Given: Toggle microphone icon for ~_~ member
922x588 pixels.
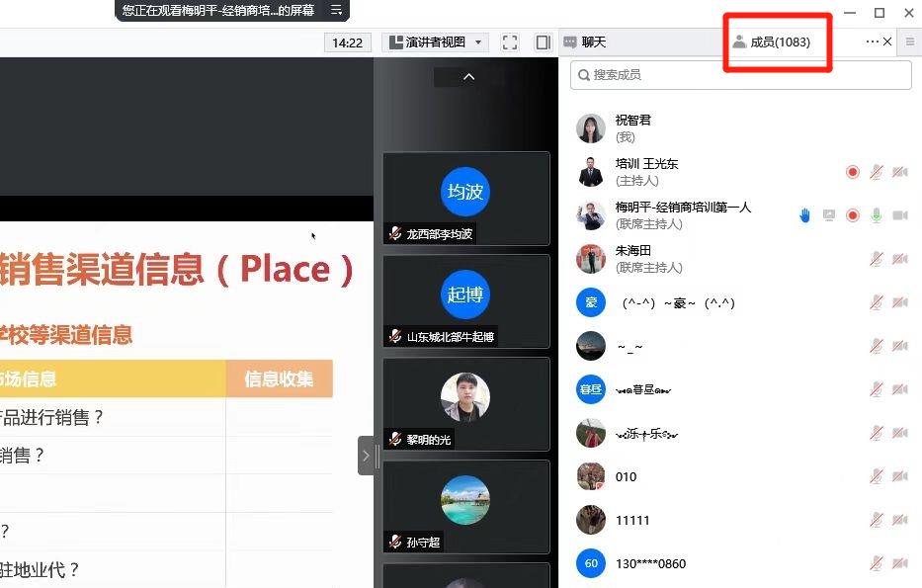Looking at the screenshot, I should pos(877,346).
